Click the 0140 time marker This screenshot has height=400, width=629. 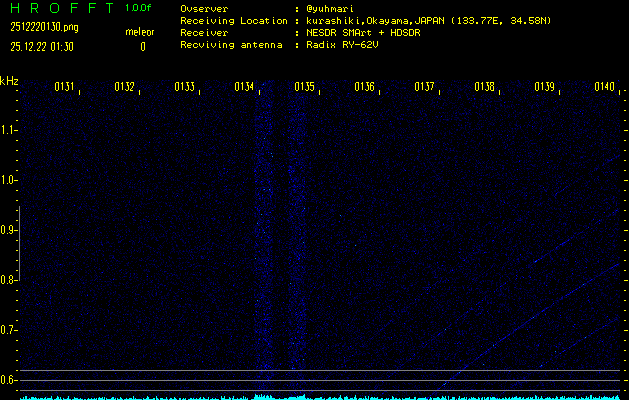(x=604, y=87)
